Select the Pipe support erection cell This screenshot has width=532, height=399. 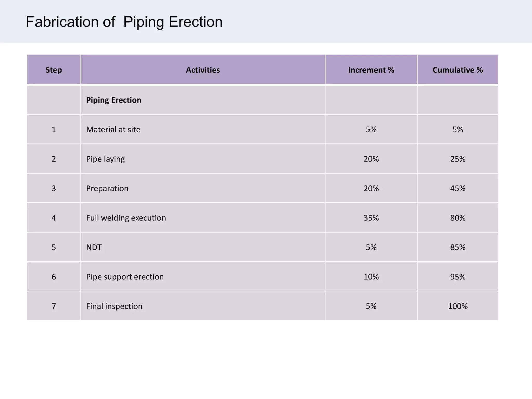point(125,277)
